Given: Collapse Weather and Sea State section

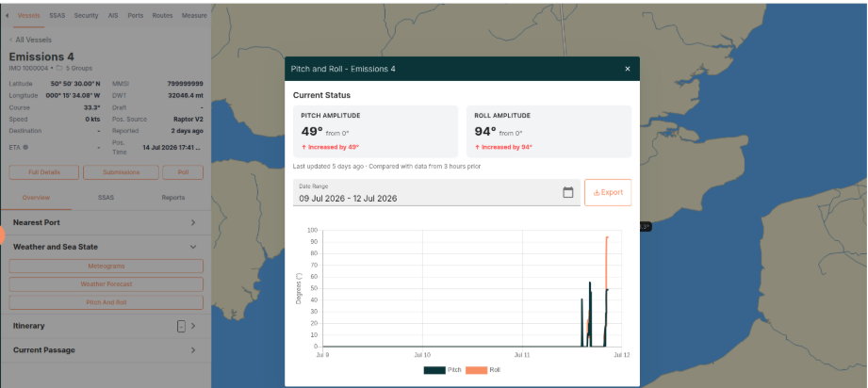Looking at the screenshot, I should (106, 247).
